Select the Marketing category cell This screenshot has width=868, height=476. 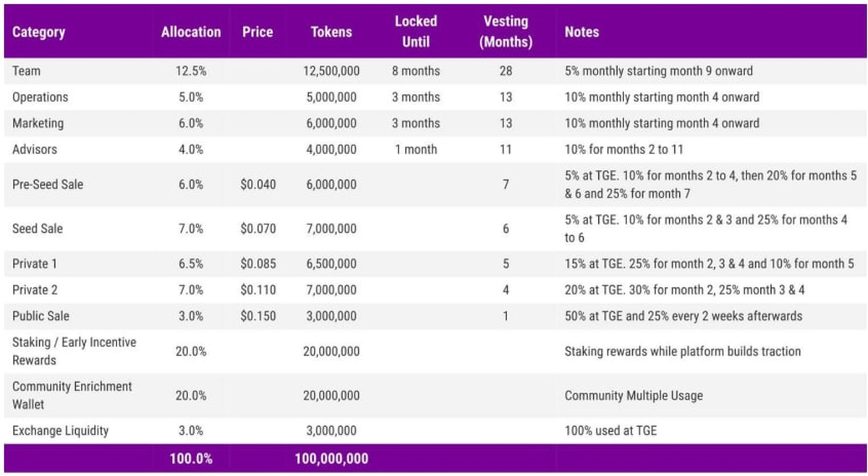click(38, 123)
